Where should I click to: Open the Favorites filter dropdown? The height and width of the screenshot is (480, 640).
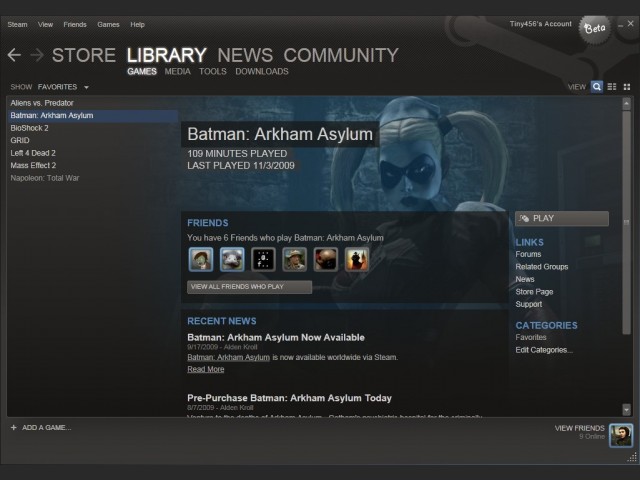(63, 87)
